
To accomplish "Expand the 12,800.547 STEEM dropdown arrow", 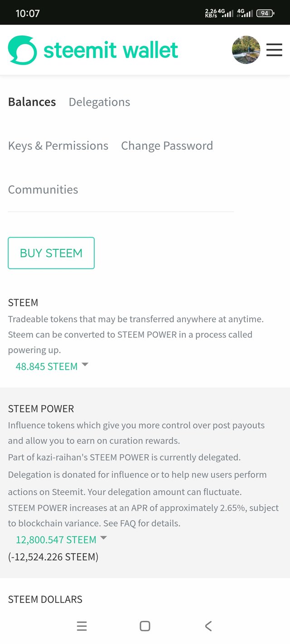I will pyautogui.click(x=103, y=538).
